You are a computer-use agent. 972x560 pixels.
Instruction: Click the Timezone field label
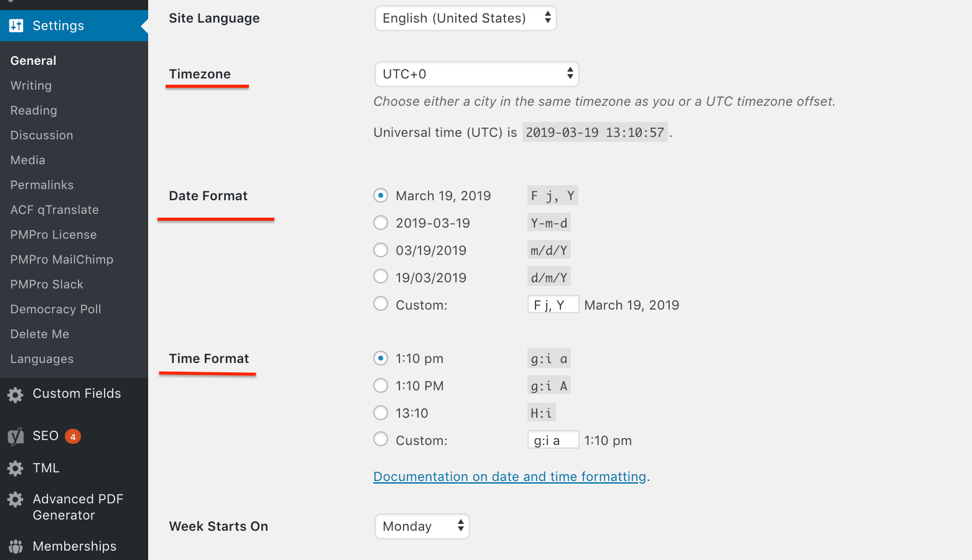click(x=200, y=74)
